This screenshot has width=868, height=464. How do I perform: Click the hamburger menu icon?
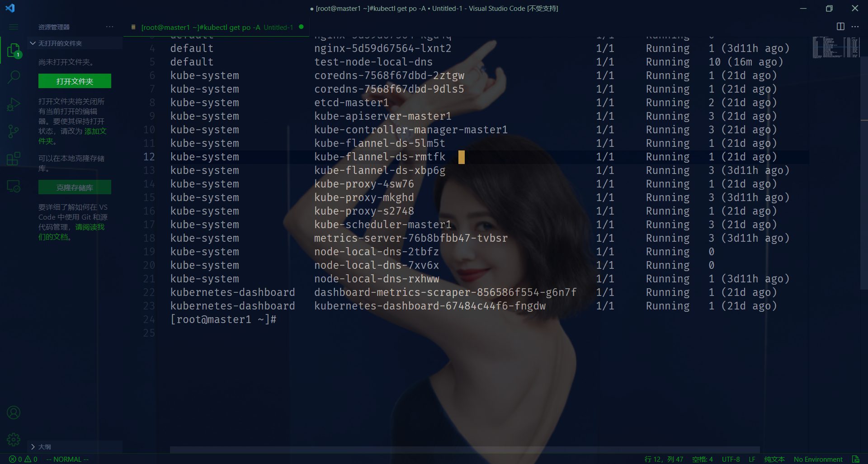point(14,27)
